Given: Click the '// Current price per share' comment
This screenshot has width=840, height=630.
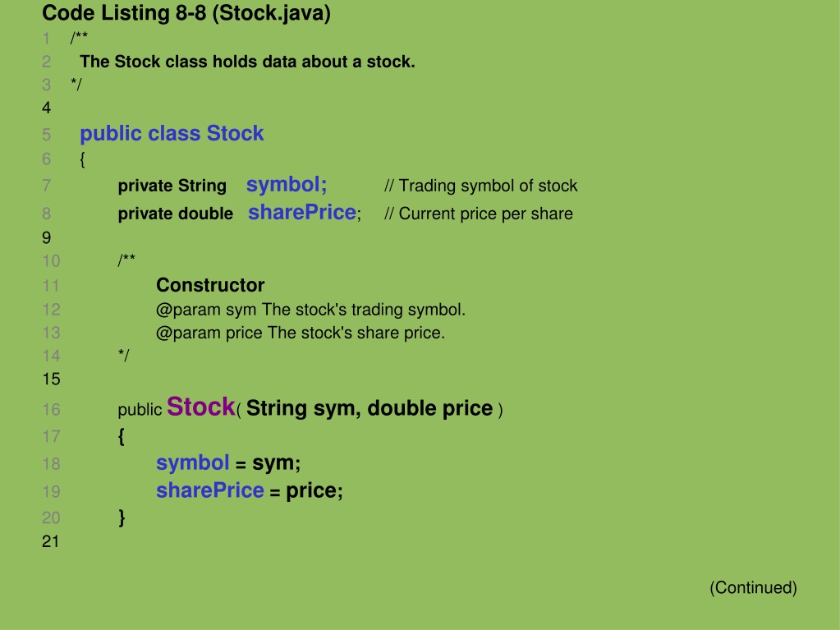Looking at the screenshot, I should pos(479,214).
